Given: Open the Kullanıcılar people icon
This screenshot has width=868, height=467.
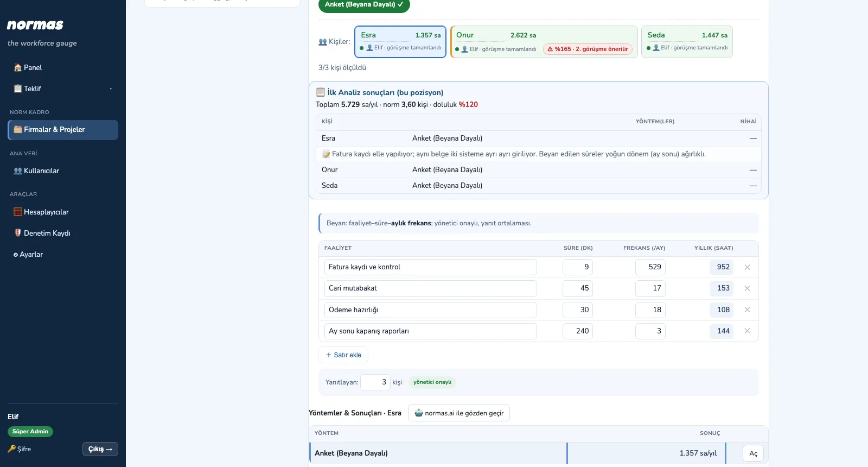Looking at the screenshot, I should tap(18, 171).
